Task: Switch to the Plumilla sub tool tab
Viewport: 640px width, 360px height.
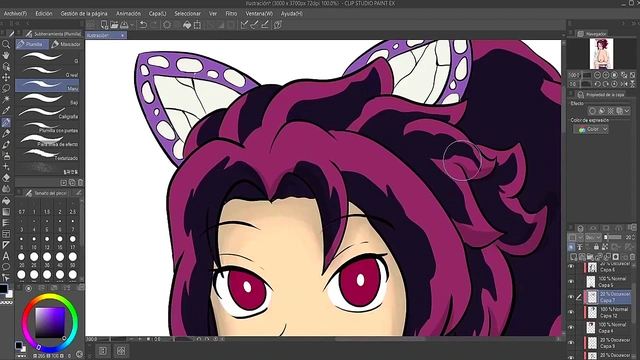Action: [x=32, y=44]
